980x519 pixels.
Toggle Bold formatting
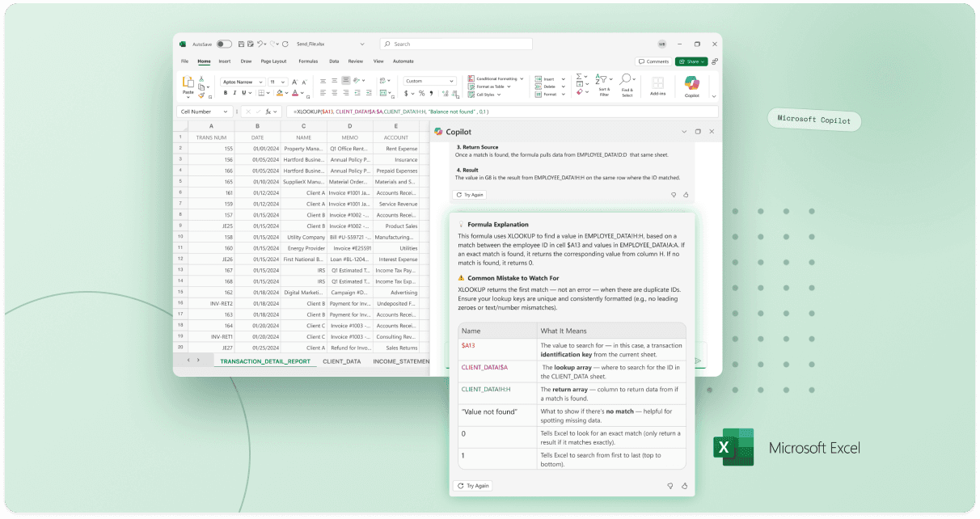(x=226, y=93)
